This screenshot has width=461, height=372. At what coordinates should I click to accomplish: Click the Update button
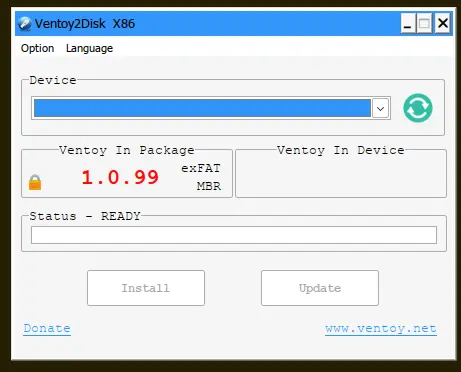(x=320, y=288)
